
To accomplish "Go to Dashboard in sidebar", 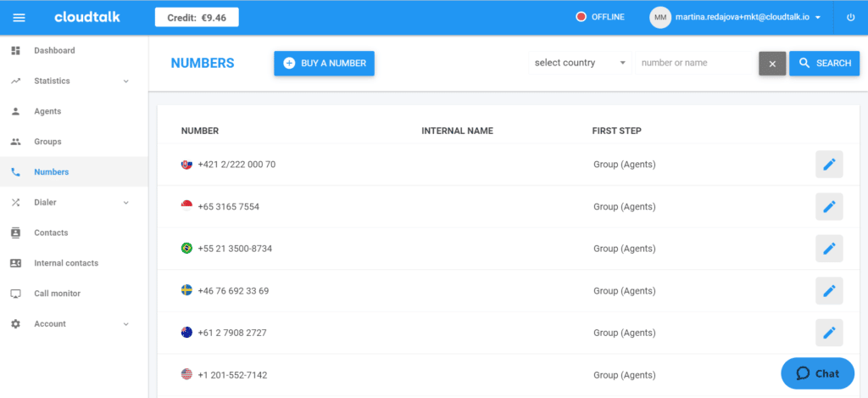I will (x=54, y=51).
